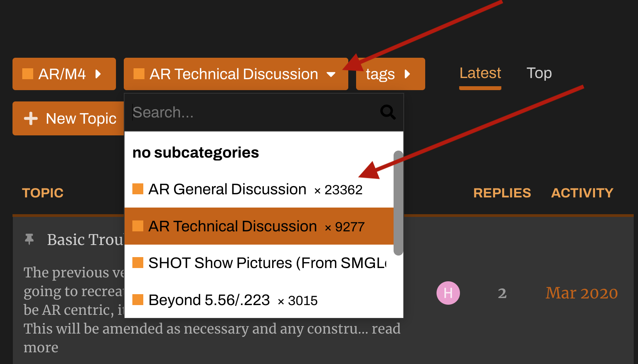
Task: Switch to the Latest tab
Action: [x=480, y=73]
